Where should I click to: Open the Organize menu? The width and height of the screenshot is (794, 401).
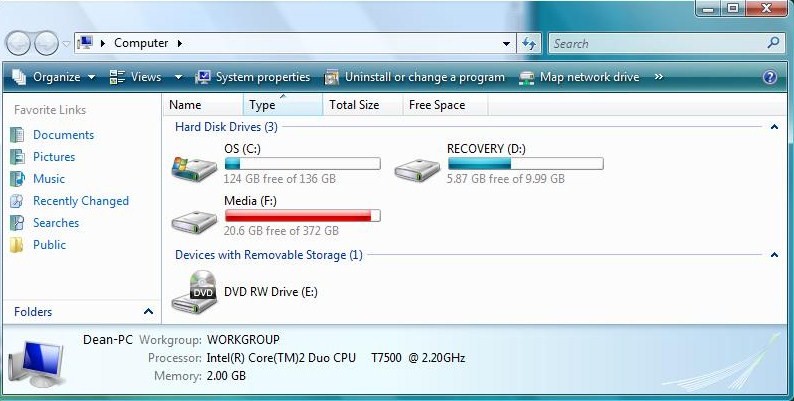pyautogui.click(x=54, y=77)
